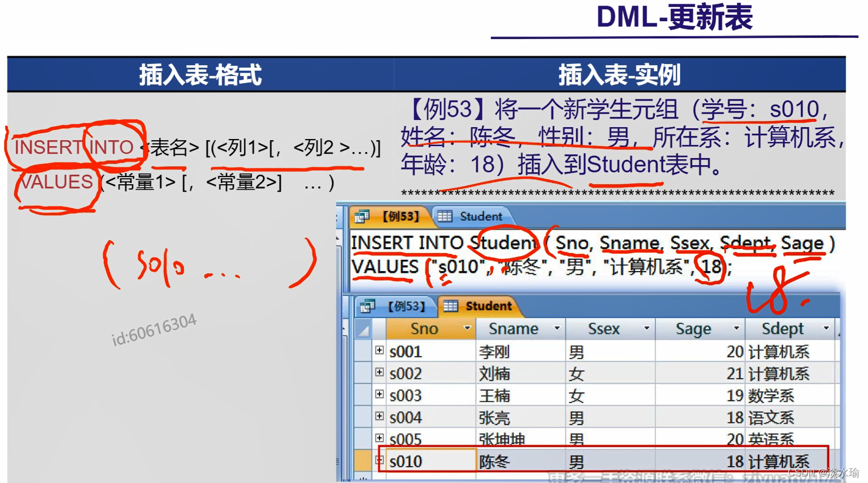
Task: Click the Sage cell 20 in the s001 row
Action: click(x=700, y=352)
